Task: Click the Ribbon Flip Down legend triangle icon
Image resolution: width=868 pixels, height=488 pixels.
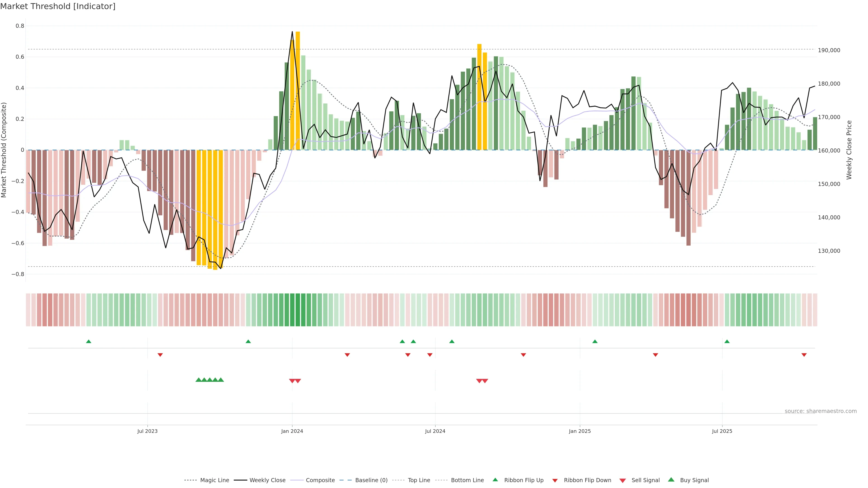Action: point(555,481)
